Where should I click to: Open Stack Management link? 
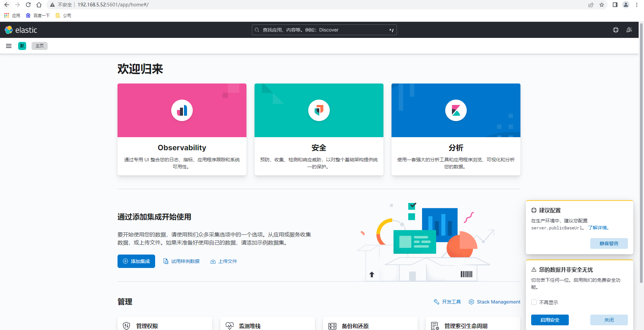495,302
